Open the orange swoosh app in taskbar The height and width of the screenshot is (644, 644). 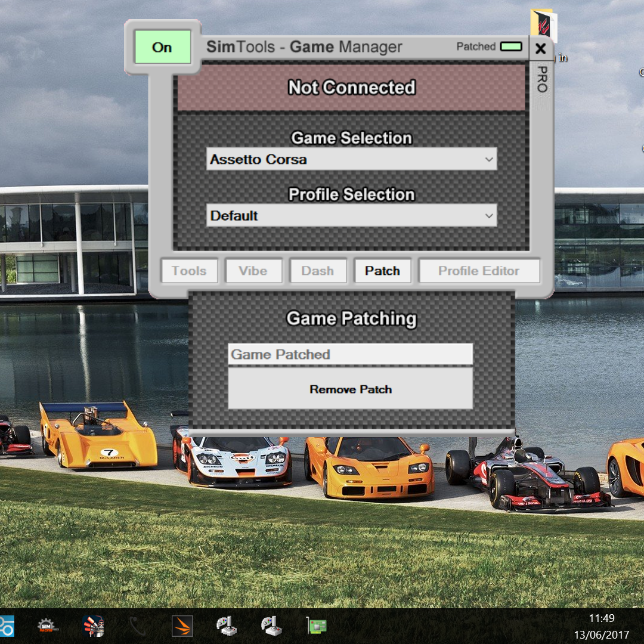[x=182, y=626]
